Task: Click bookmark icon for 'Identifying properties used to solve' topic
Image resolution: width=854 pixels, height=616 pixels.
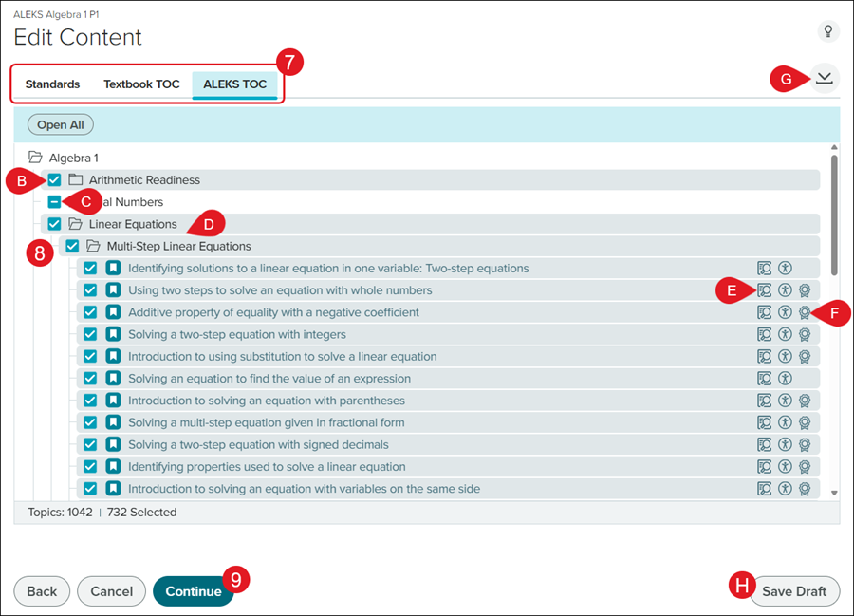Action: tap(113, 467)
